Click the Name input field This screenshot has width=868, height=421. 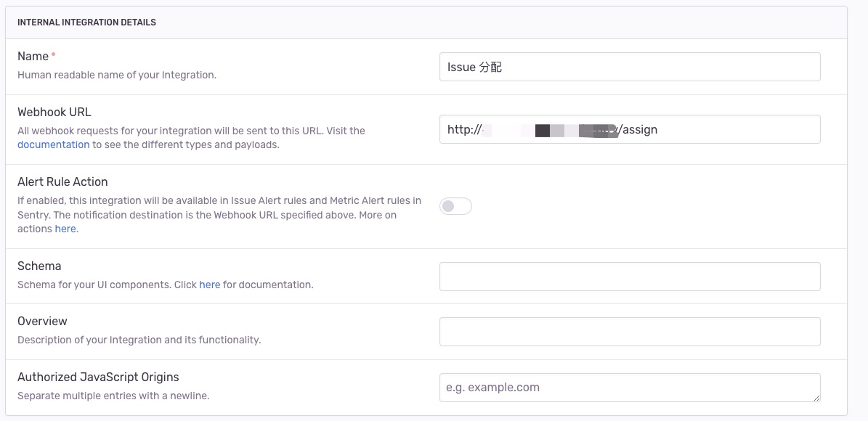pos(629,67)
